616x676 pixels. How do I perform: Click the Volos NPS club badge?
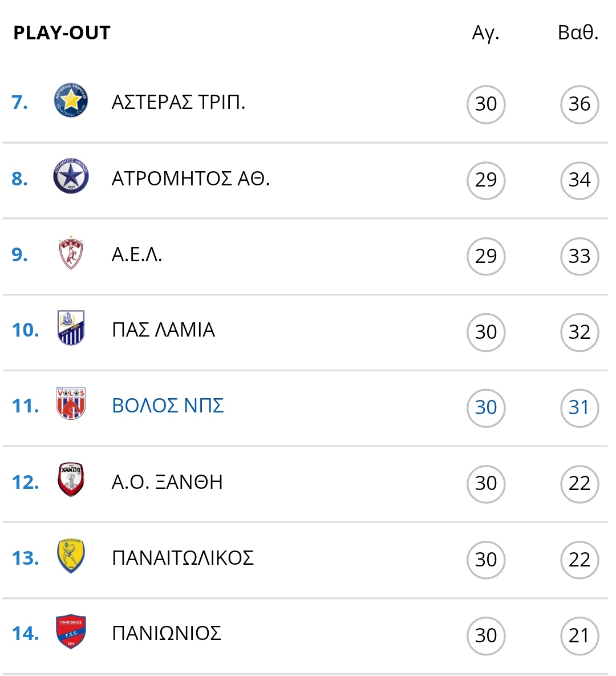71,403
